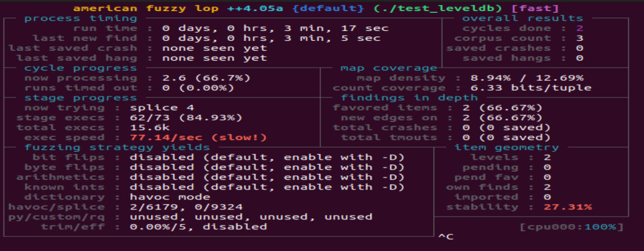Viewport: 644px width, 251px height.
Task: Click the byte flips disabled value
Action: pos(268,167)
